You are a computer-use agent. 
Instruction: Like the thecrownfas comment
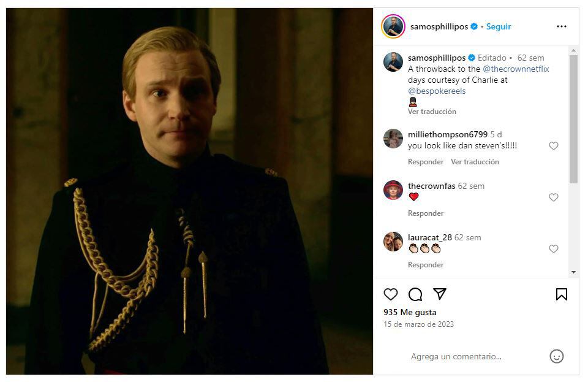point(554,197)
